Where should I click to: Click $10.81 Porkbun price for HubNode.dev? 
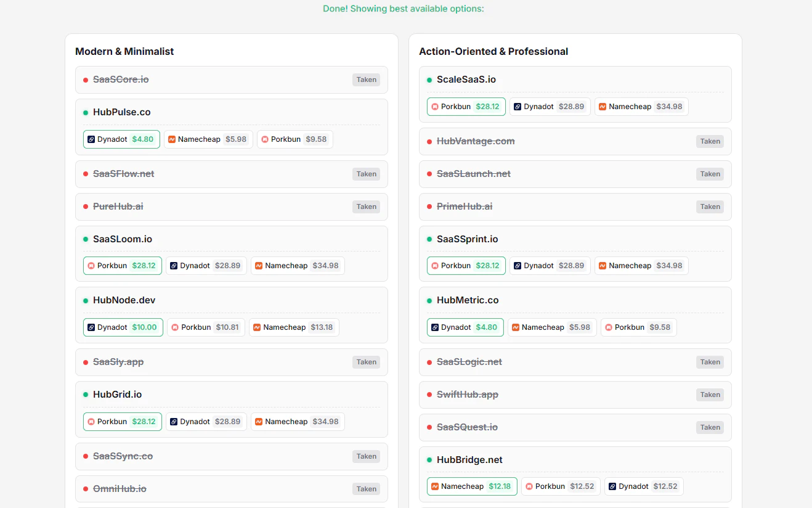pos(227,327)
